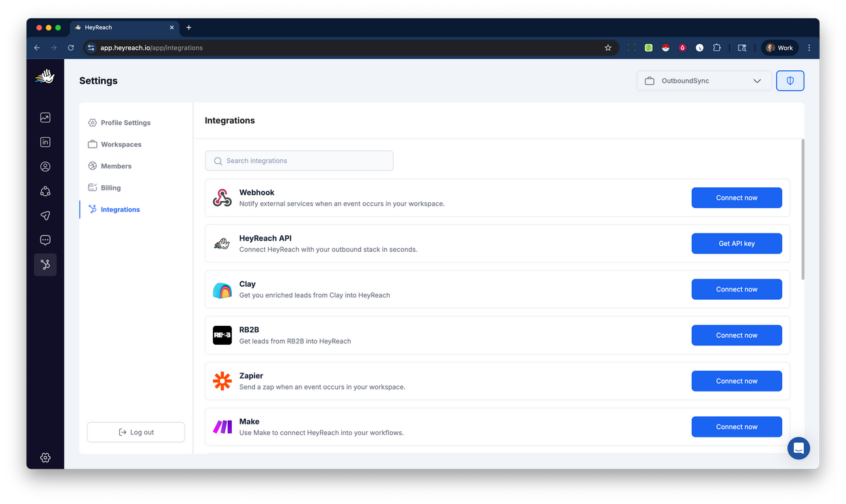Screen dimensions: 846x504
Task: Open the analytics dashboard icon in the sidebar
Action: click(45, 117)
